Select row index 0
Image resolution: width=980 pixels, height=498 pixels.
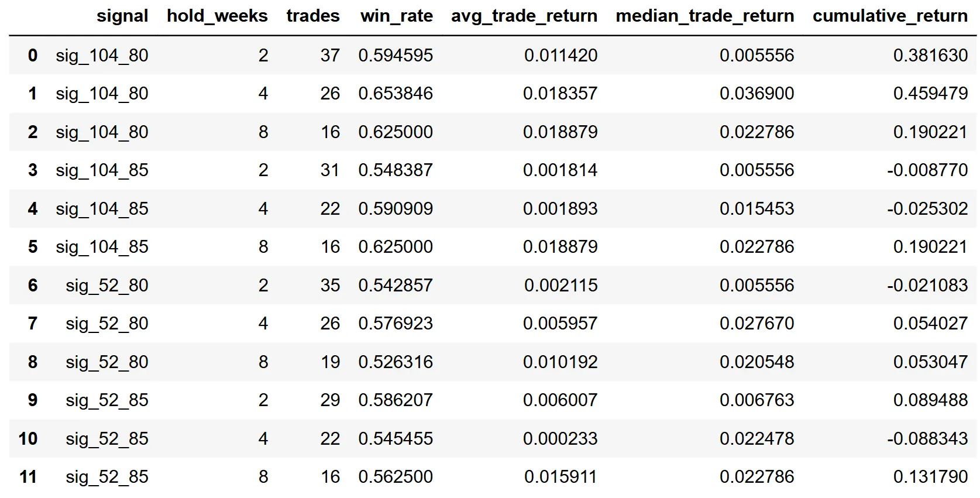[33, 56]
